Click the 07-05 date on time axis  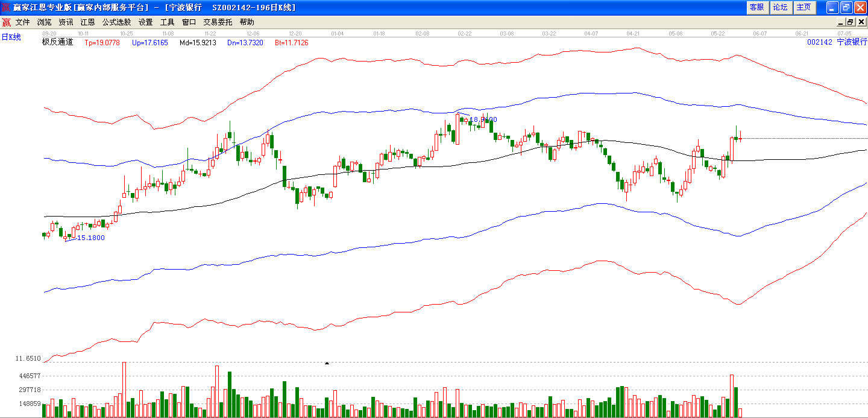tap(844, 34)
